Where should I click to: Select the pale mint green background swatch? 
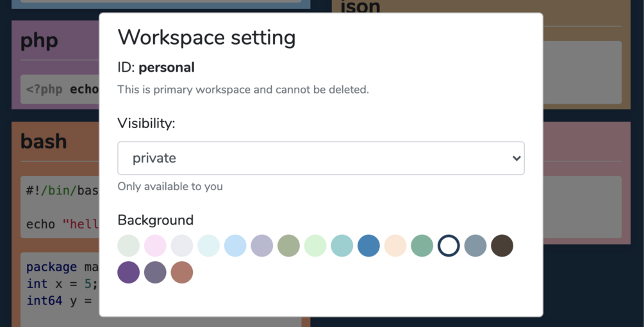point(315,246)
